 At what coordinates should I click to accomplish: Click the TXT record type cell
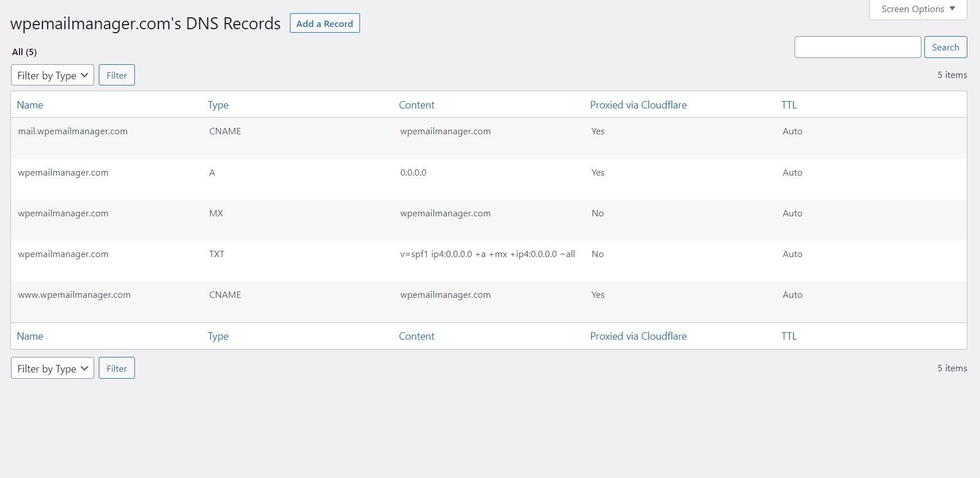[216, 254]
